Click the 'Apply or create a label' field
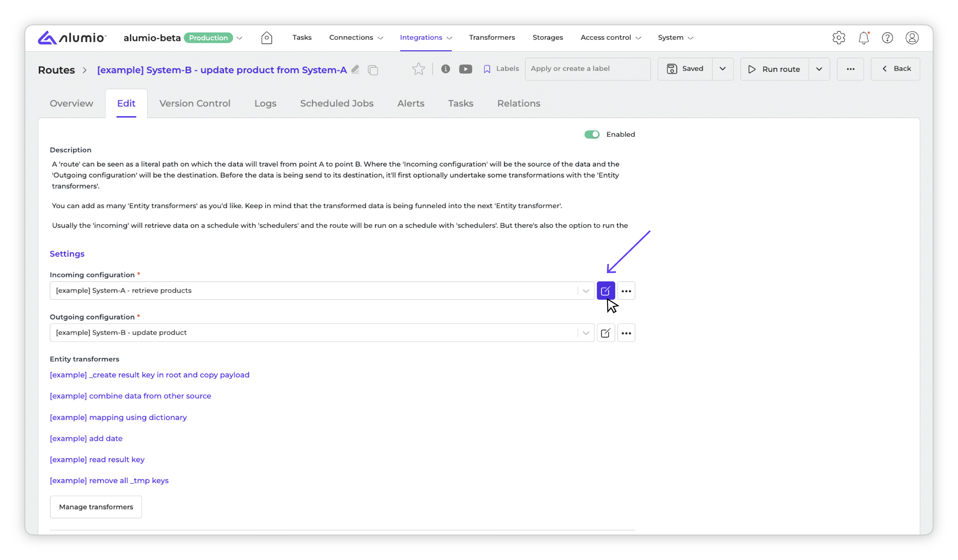Screen dimensions: 958x560 587,69
